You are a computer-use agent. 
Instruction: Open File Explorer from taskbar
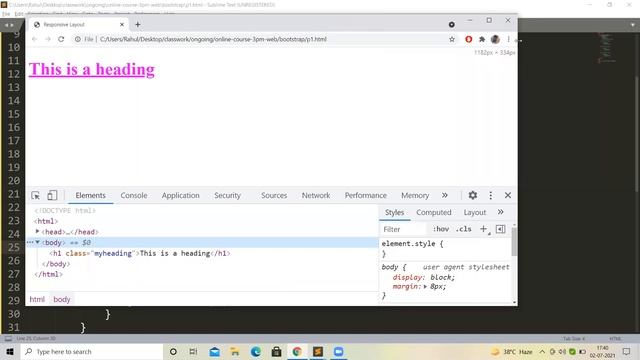click(235, 351)
